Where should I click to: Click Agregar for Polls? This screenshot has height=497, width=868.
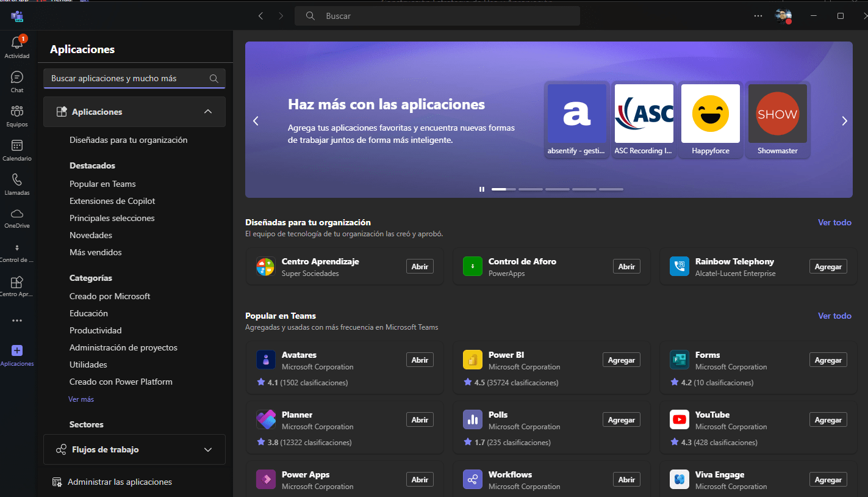tap(622, 420)
